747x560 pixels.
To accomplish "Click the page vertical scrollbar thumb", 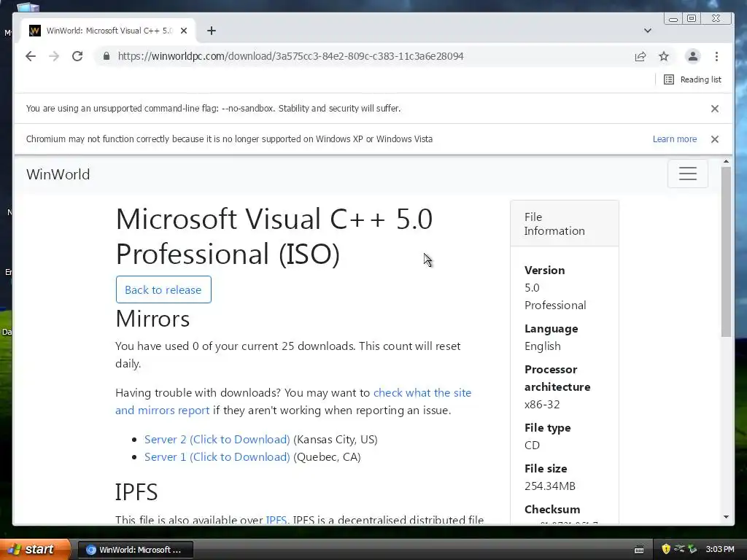I will pyautogui.click(x=726, y=252).
